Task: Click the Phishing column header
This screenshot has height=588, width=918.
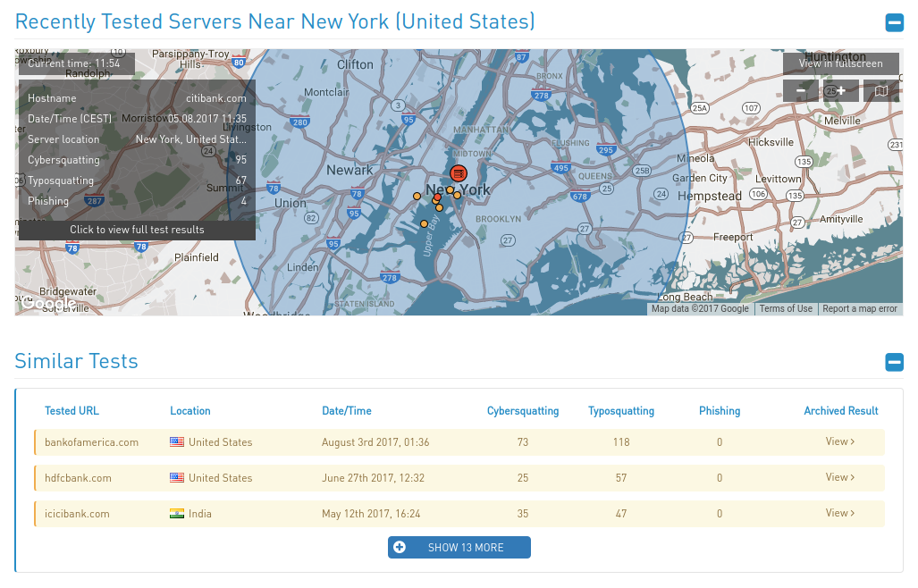Action: [x=720, y=411]
